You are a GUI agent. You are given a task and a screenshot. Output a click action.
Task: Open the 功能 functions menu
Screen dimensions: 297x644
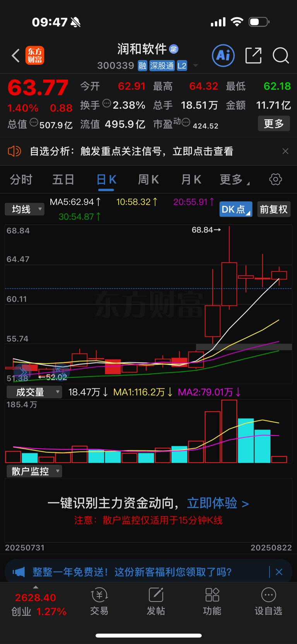click(x=212, y=601)
